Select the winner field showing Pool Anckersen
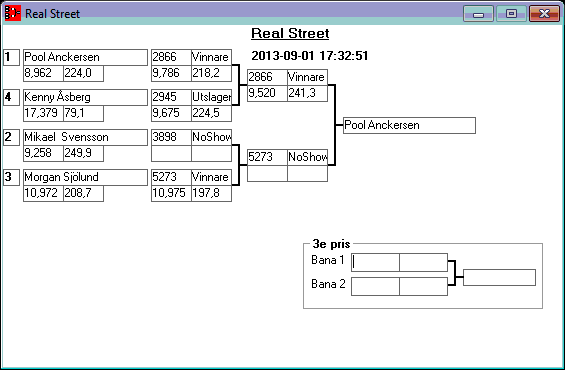The image size is (565, 370). [409, 125]
